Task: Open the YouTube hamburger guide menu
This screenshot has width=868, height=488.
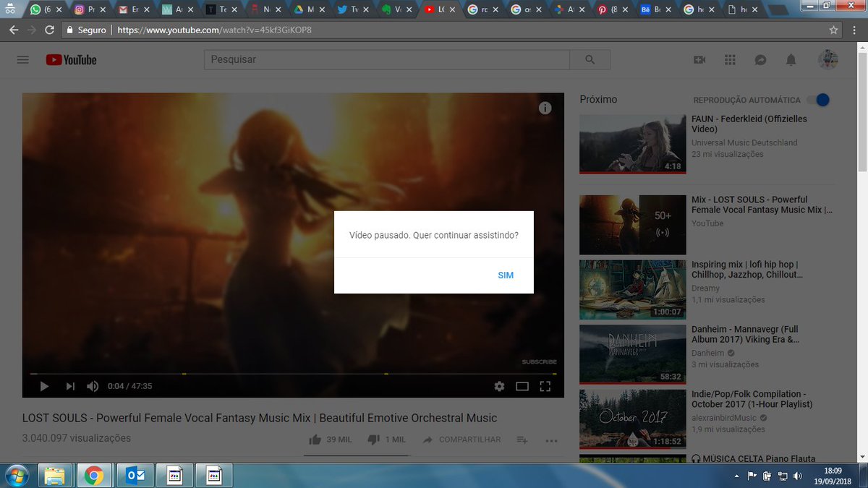Action: [22, 60]
